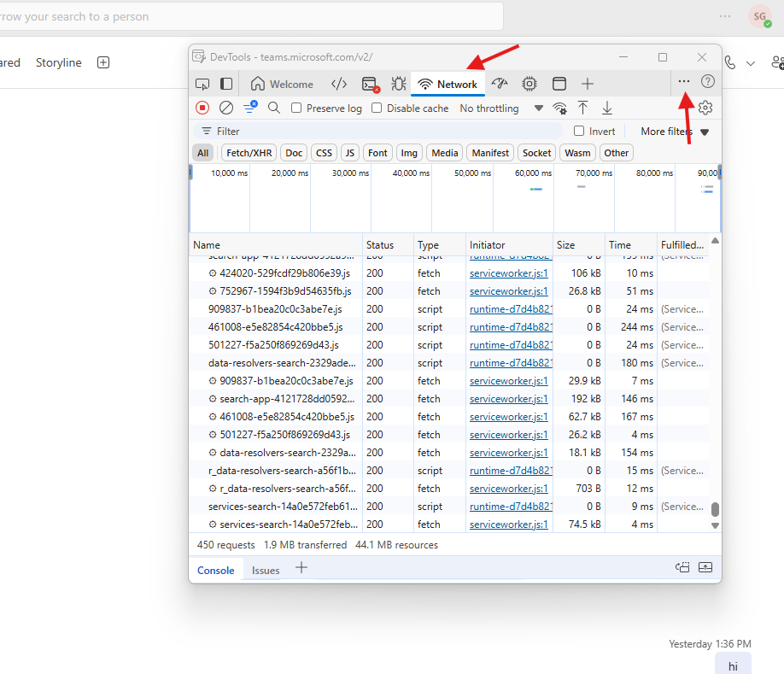Open Network settings gear icon
This screenshot has height=674, width=784.
pyautogui.click(x=705, y=108)
